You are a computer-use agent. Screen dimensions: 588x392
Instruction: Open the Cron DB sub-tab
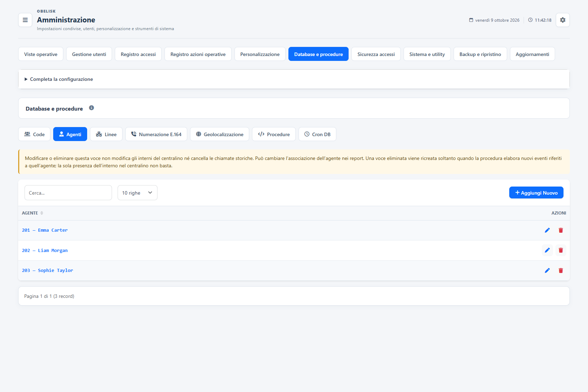317,134
